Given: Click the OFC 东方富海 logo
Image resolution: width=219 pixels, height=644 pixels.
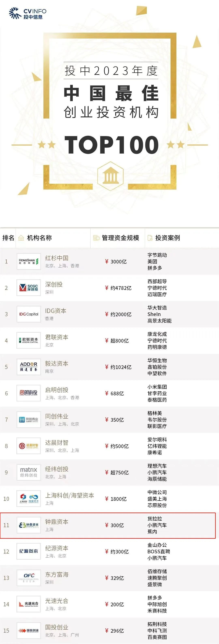Looking at the screenshot, I should 29,578.
